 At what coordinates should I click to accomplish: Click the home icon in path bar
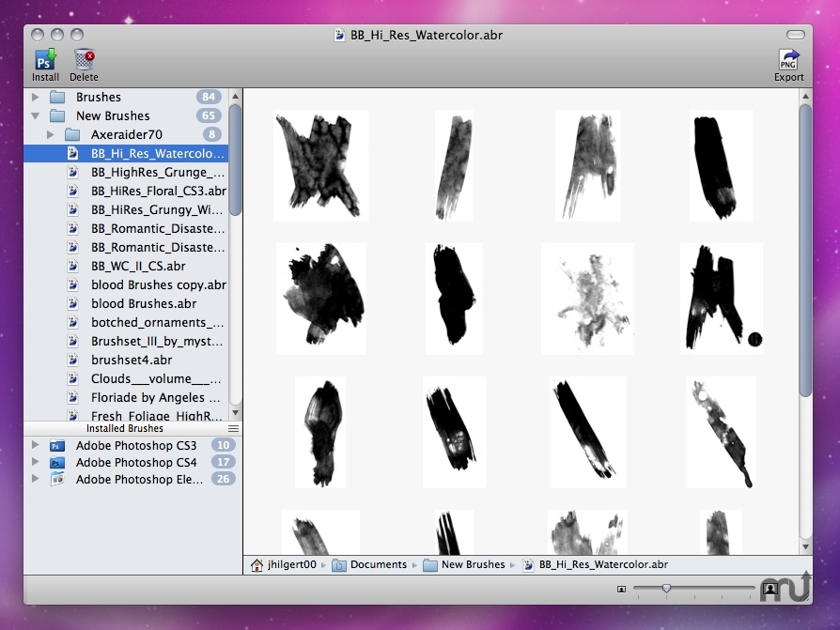coord(256,564)
